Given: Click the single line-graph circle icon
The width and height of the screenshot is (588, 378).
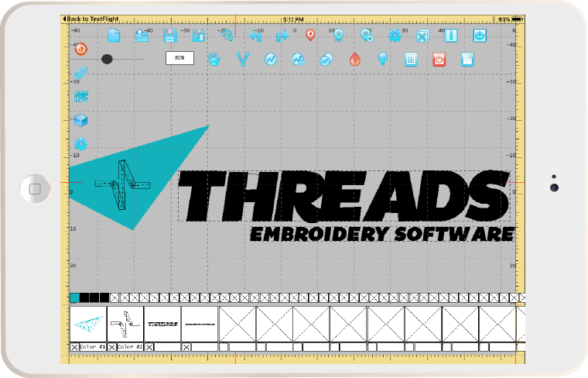Looking at the screenshot, I should (270, 60).
